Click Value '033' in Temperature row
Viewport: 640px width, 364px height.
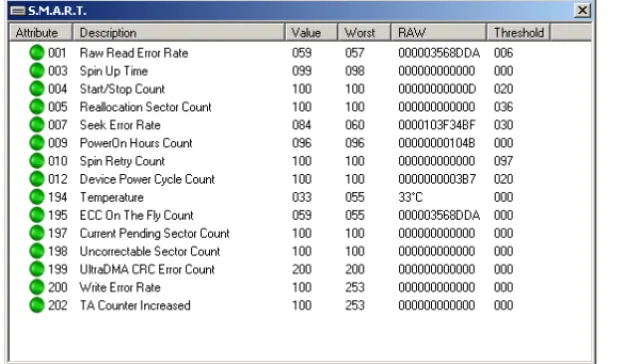click(302, 197)
